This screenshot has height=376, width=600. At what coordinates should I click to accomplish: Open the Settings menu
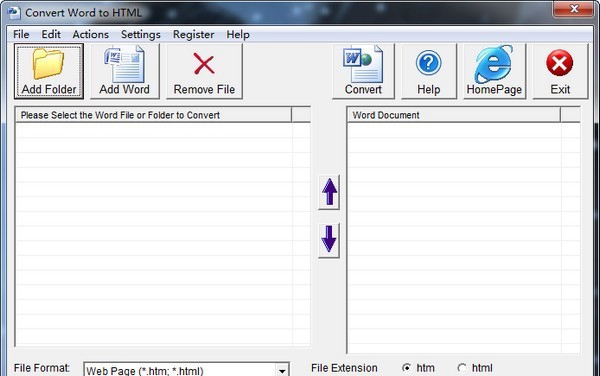pos(141,34)
